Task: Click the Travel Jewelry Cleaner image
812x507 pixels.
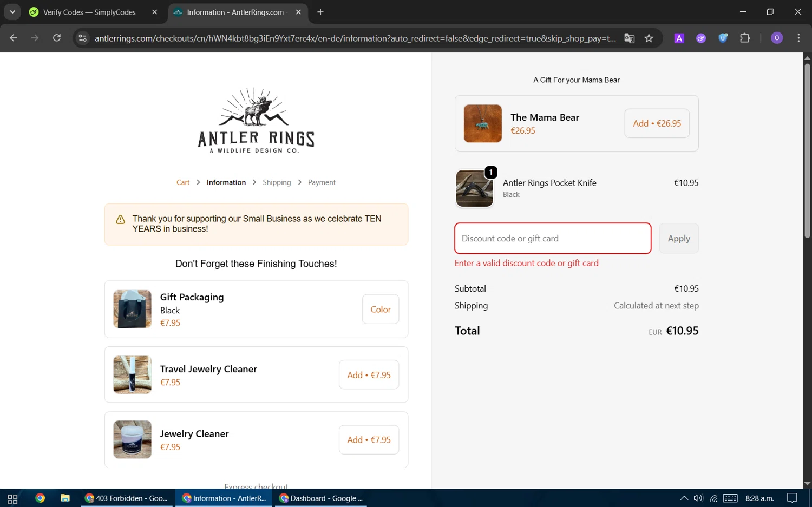Action: pyautogui.click(x=132, y=374)
